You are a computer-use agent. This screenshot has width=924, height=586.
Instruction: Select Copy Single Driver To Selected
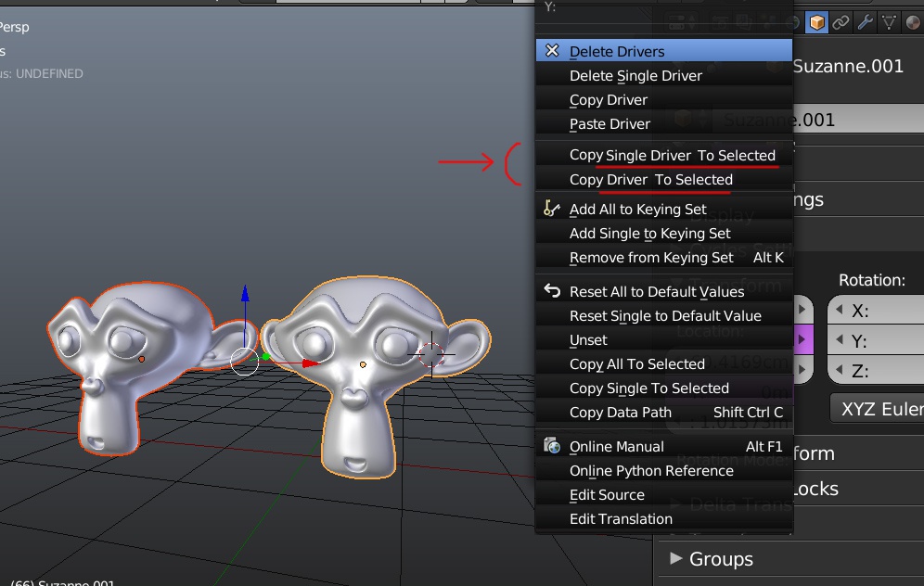tap(664, 156)
